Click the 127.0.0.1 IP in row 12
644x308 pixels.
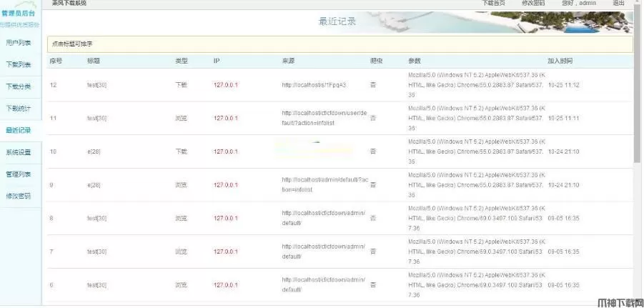click(x=225, y=85)
